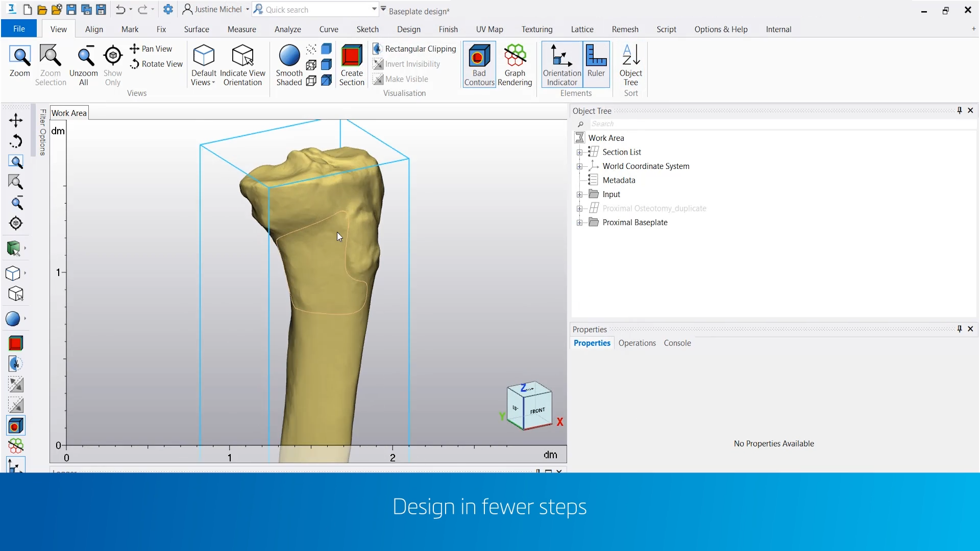Activate Rotate View
The image size is (980, 551).
[x=156, y=64]
